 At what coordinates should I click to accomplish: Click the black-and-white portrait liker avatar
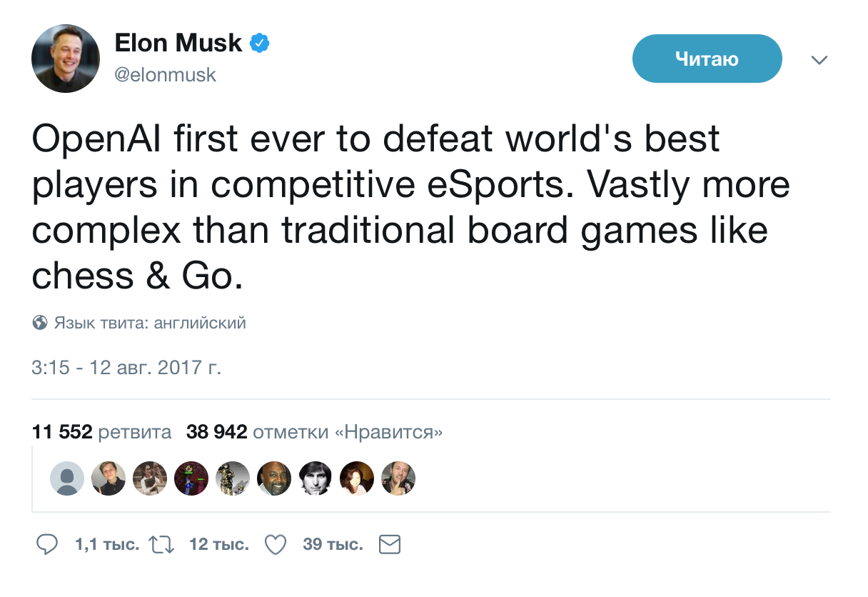316,478
